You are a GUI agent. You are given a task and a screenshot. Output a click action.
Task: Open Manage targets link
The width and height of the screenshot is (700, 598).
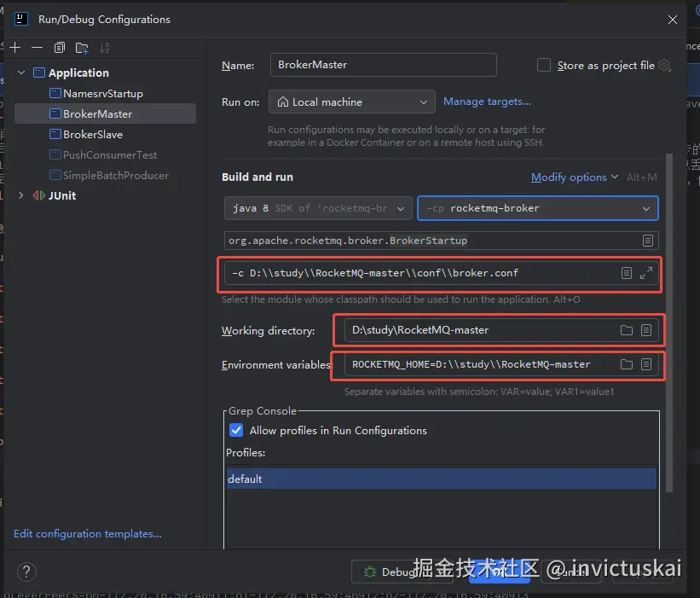click(487, 102)
